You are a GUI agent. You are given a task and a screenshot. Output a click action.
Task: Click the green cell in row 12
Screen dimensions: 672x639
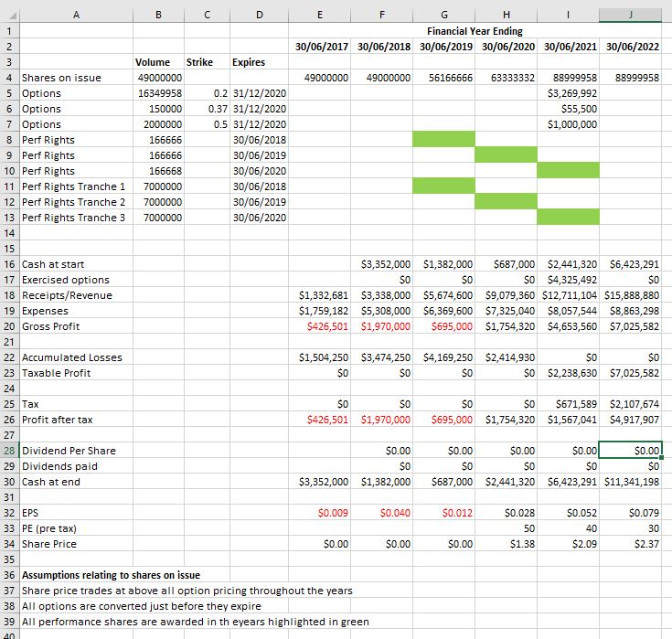click(507, 201)
